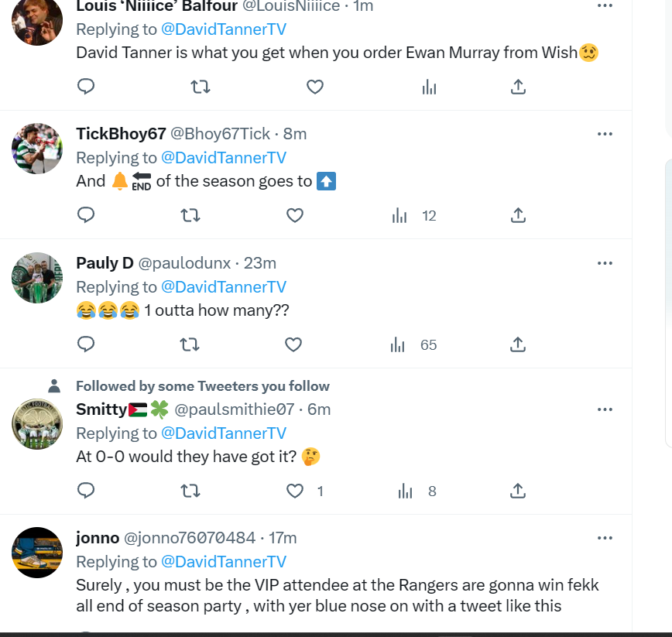672x637 pixels.
Task: Share Smitty's tweet
Action: click(518, 491)
